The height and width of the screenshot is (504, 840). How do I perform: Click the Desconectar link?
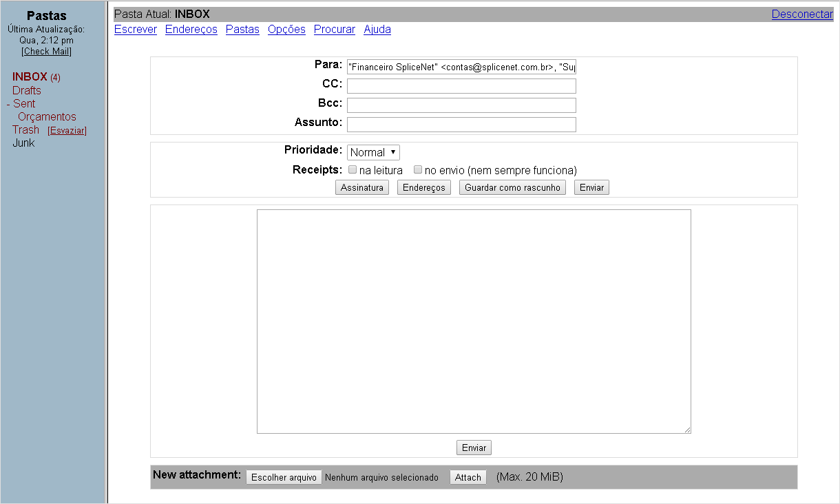tap(802, 14)
